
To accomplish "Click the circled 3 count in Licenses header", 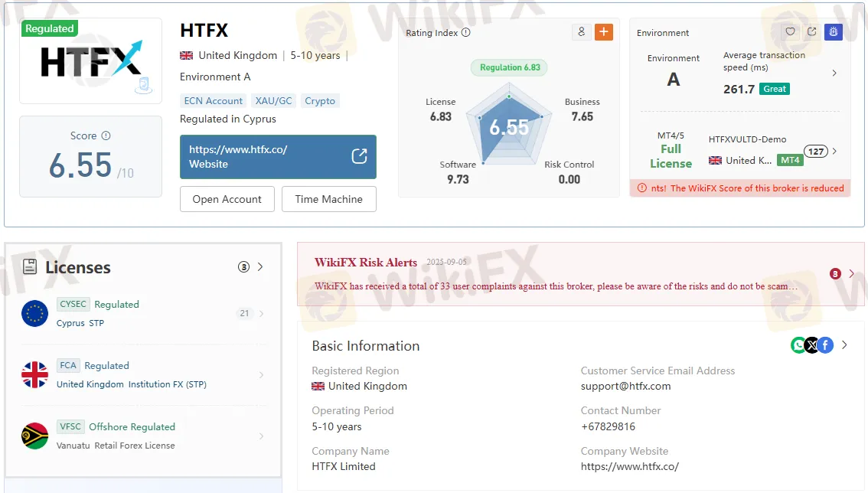I will [x=243, y=267].
